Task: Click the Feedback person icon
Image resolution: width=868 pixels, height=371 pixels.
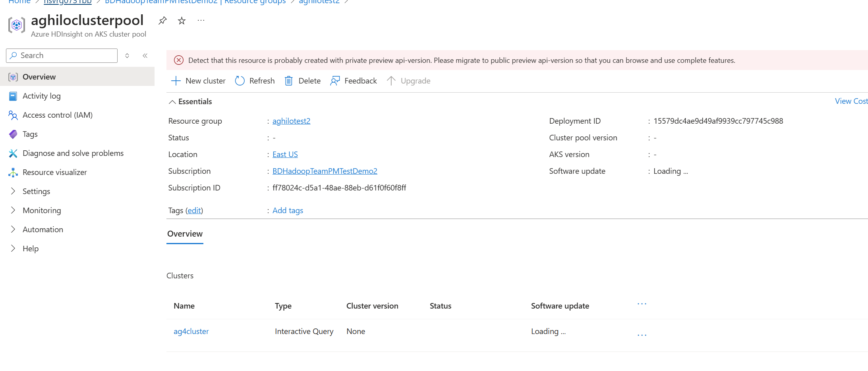Action: pyautogui.click(x=335, y=81)
